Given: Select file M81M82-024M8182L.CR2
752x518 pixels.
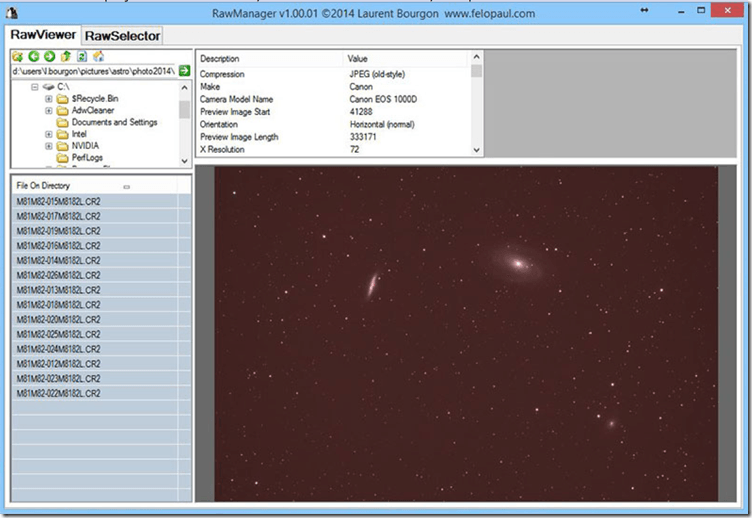Looking at the screenshot, I should [x=94, y=349].
